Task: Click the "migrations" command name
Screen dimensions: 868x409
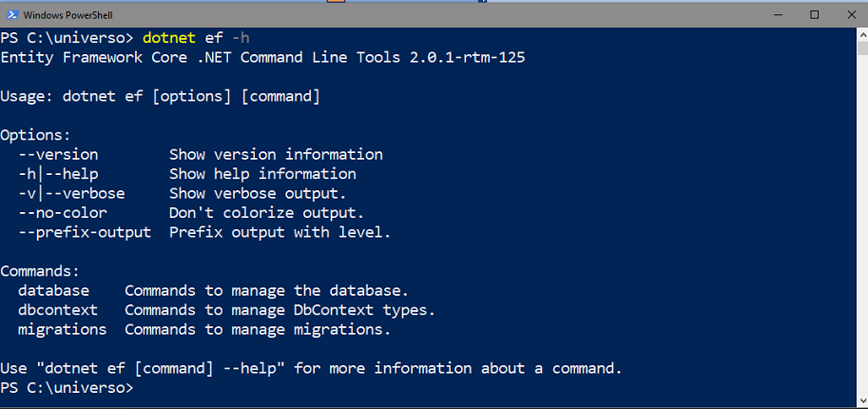Action: (63, 330)
